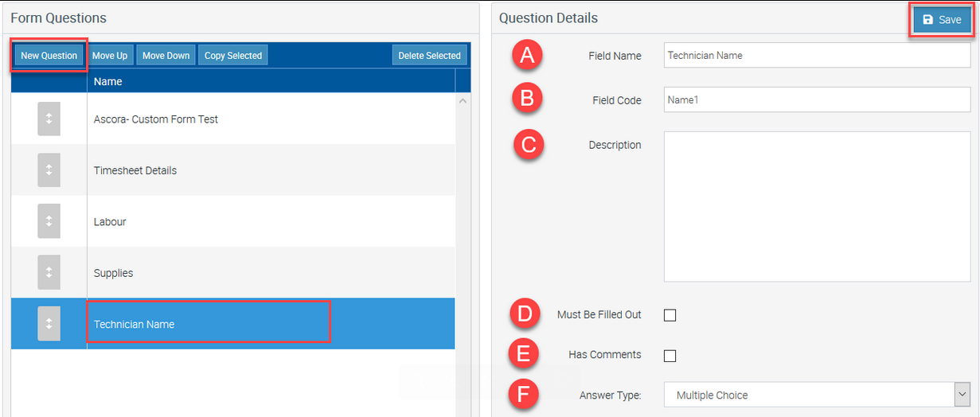Screen dimensions: 980x417
Task: Click the Delete Selected button
Action: [430, 56]
